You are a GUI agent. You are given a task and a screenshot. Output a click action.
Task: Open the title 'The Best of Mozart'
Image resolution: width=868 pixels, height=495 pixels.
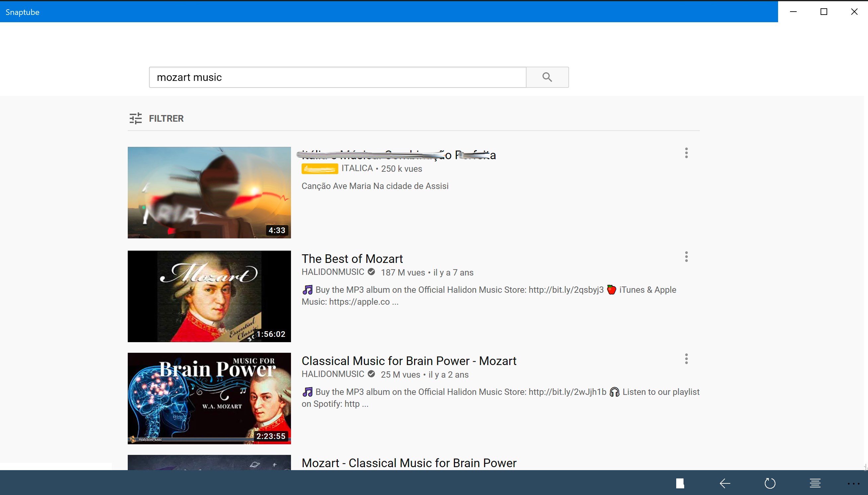[x=352, y=259]
